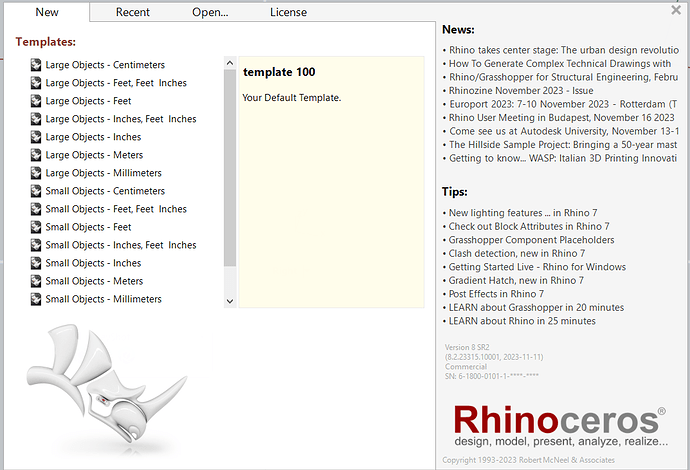Open tip: Clash detection, new in Rhino 7
The width and height of the screenshot is (690, 470).
pyautogui.click(x=517, y=254)
